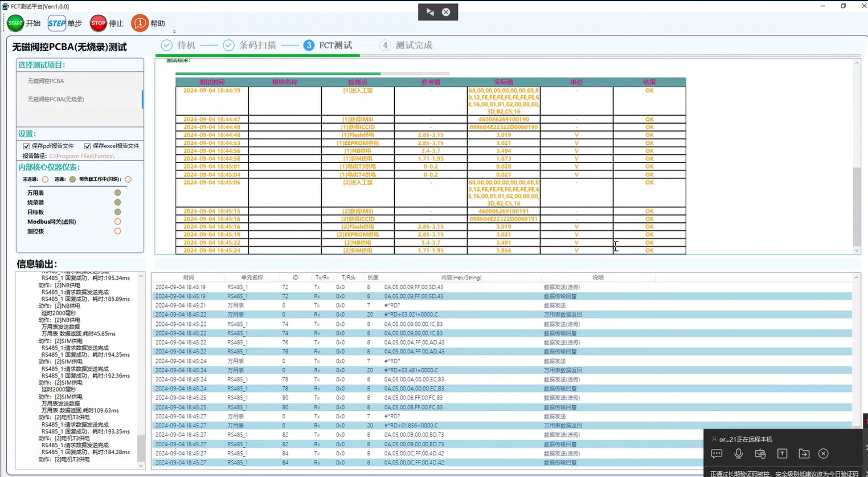
Task: End remote session with circled X icon
Action: (x=823, y=454)
